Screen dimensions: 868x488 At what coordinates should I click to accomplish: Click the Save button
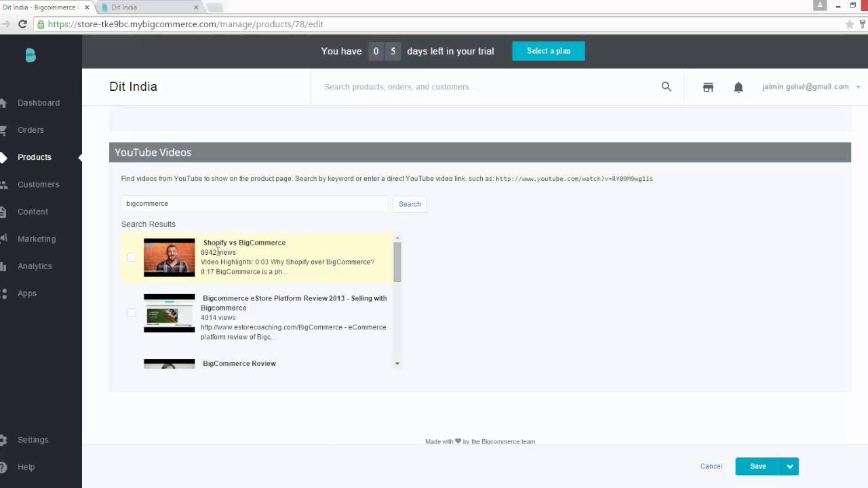[758, 466]
